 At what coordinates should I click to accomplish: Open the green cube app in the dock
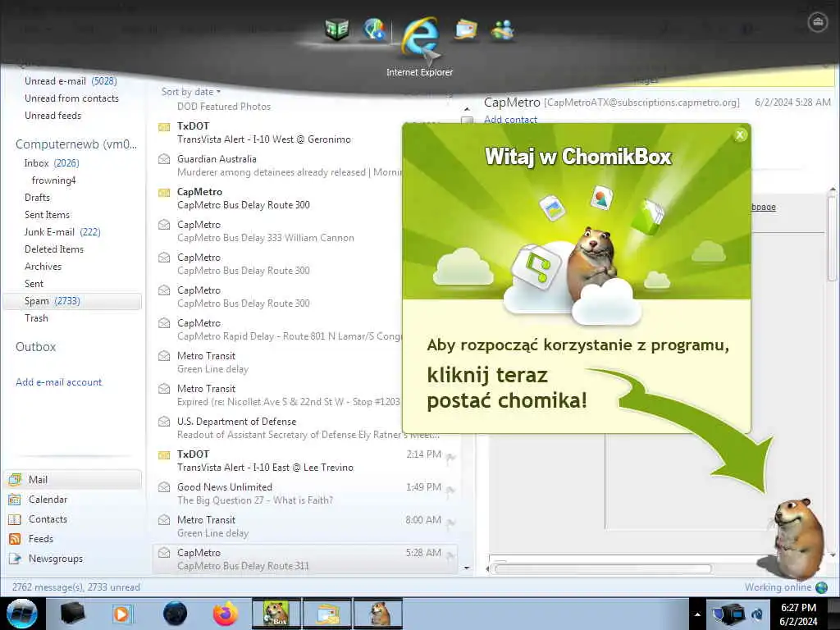[337, 29]
